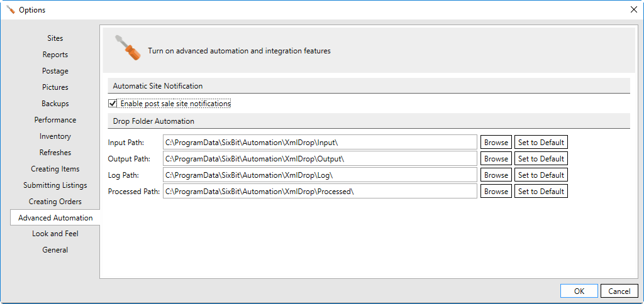This screenshot has width=644, height=304.
Task: Show the Submitting Listings settings
Action: (55, 185)
